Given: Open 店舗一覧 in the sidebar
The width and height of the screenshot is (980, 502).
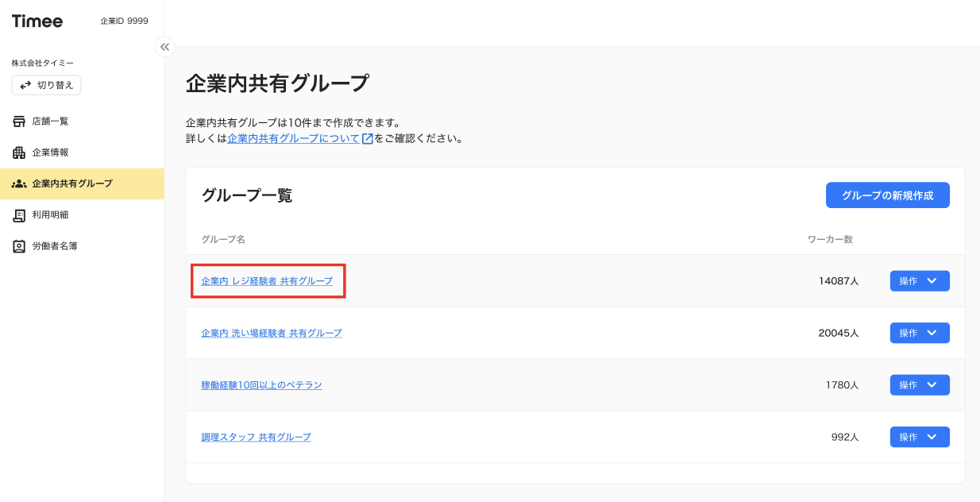Looking at the screenshot, I should 82,122.
